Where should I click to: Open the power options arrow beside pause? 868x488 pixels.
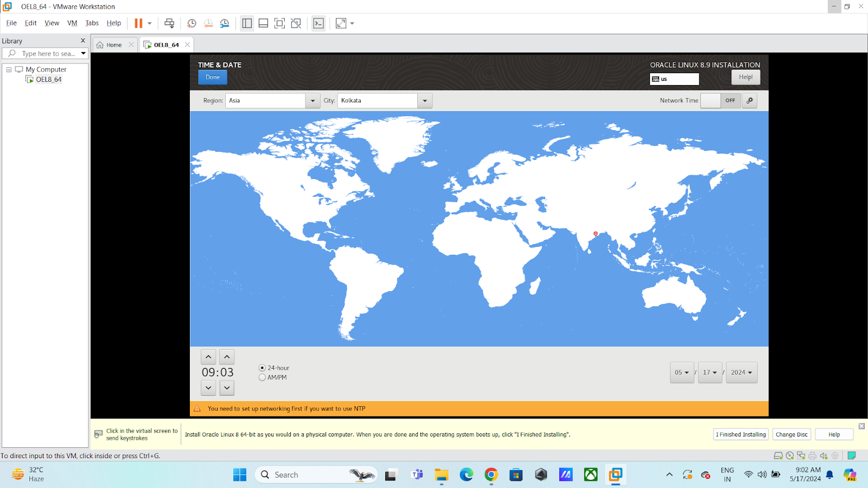point(150,23)
